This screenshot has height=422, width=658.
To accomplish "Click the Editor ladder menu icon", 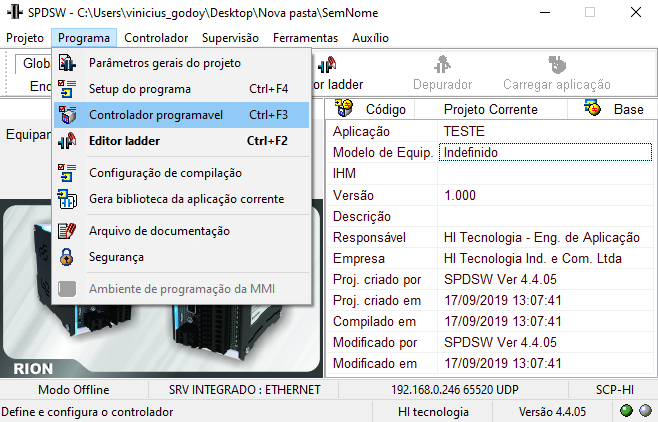I will (x=67, y=141).
